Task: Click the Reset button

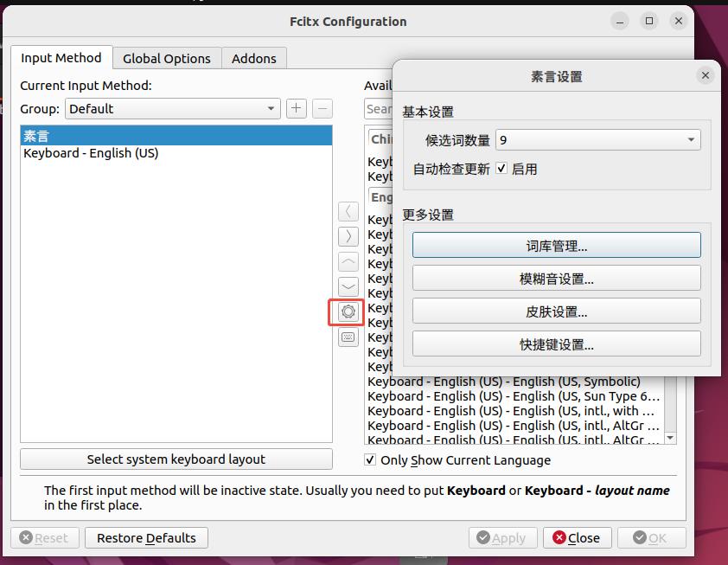Action: (45, 537)
